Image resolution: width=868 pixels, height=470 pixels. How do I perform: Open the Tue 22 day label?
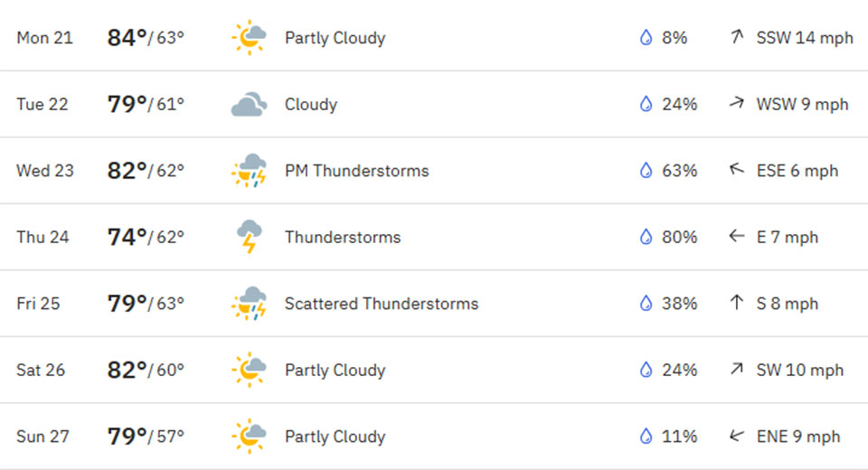(x=42, y=105)
